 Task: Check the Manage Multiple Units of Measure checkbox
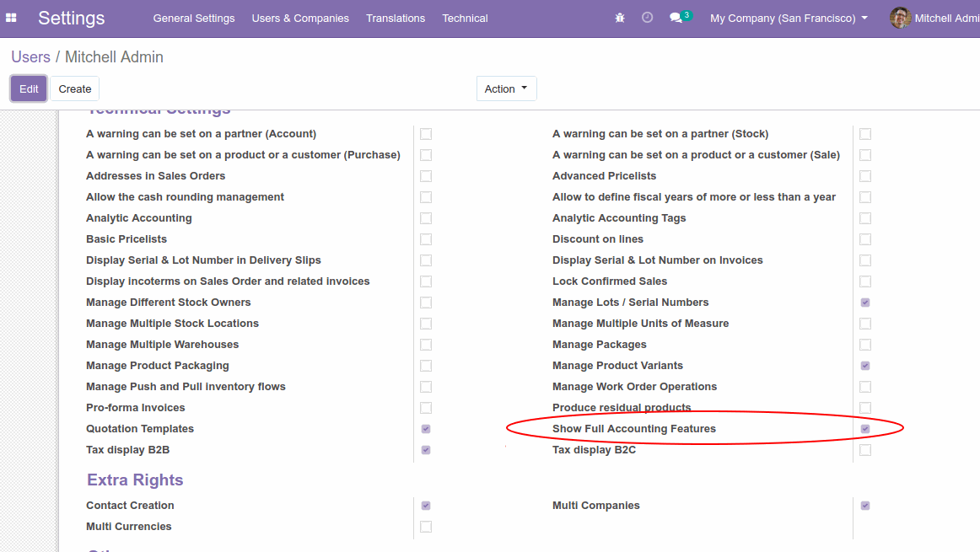pos(865,324)
